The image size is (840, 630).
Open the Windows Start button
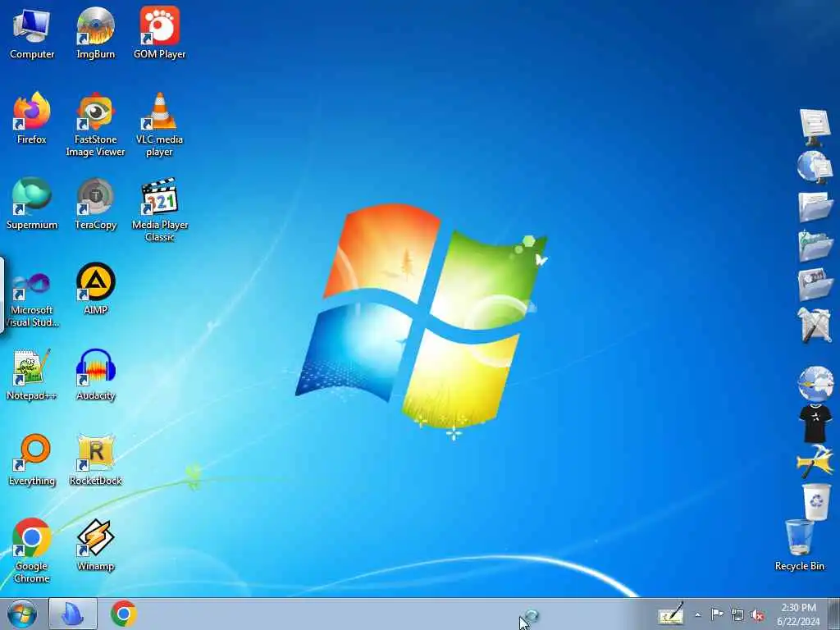pyautogui.click(x=22, y=614)
